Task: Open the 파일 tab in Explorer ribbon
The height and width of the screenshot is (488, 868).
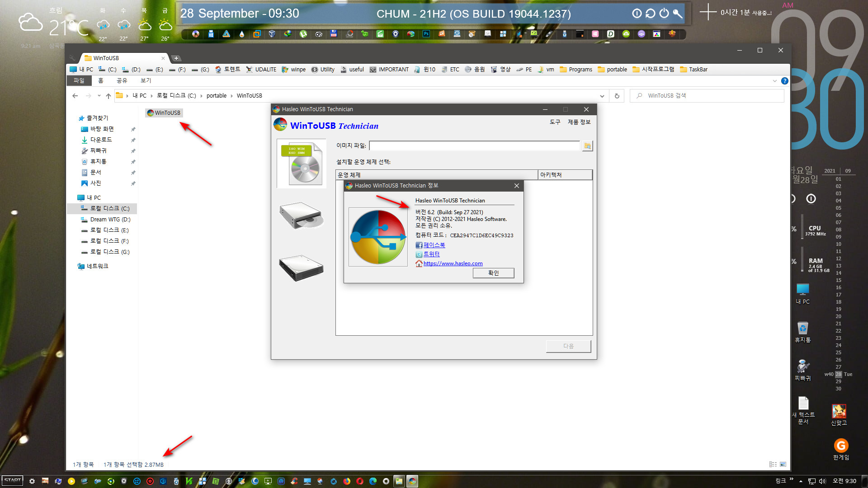Action: point(79,80)
